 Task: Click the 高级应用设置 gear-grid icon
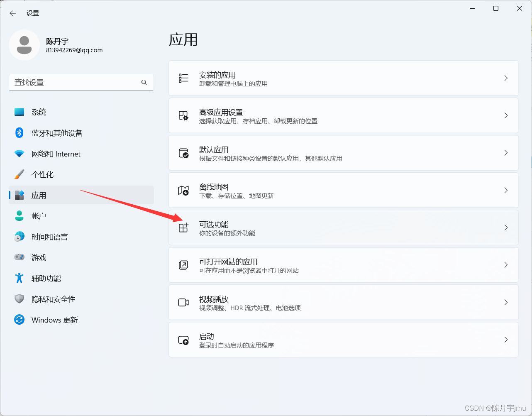[183, 115]
